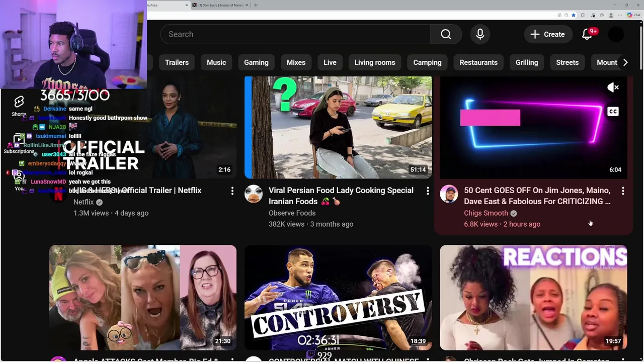The image size is (644, 362).
Task: Open apps grid icon in address bar
Action: pyautogui.click(x=558, y=15)
